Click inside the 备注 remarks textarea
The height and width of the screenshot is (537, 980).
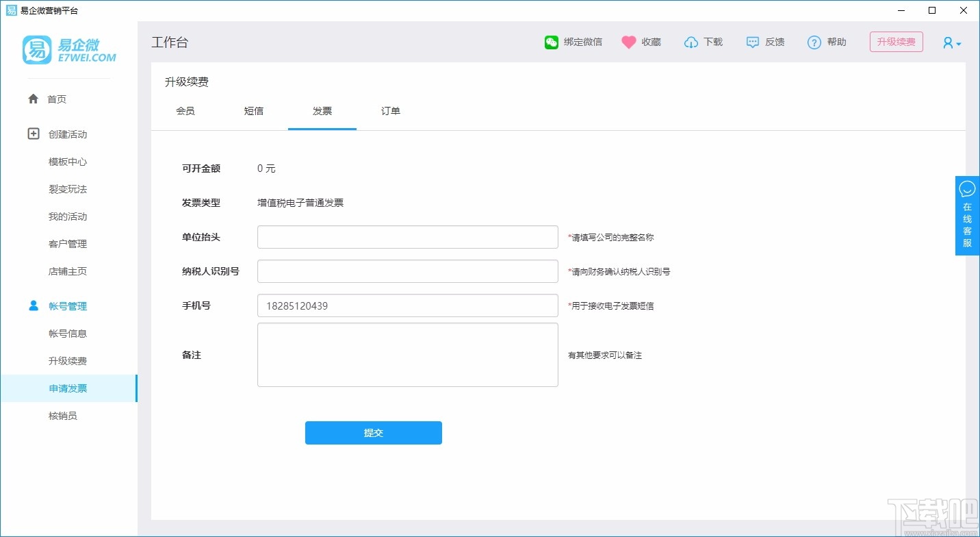point(407,355)
